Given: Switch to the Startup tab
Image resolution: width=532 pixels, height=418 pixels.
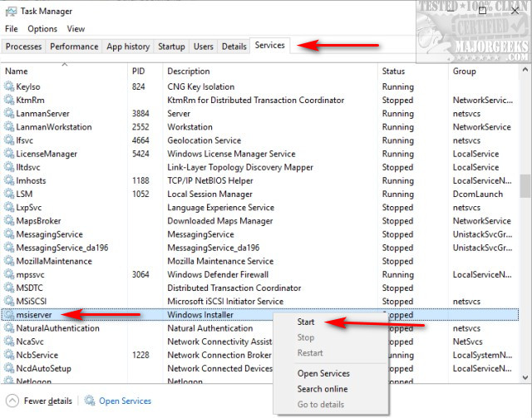Looking at the screenshot, I should (171, 47).
